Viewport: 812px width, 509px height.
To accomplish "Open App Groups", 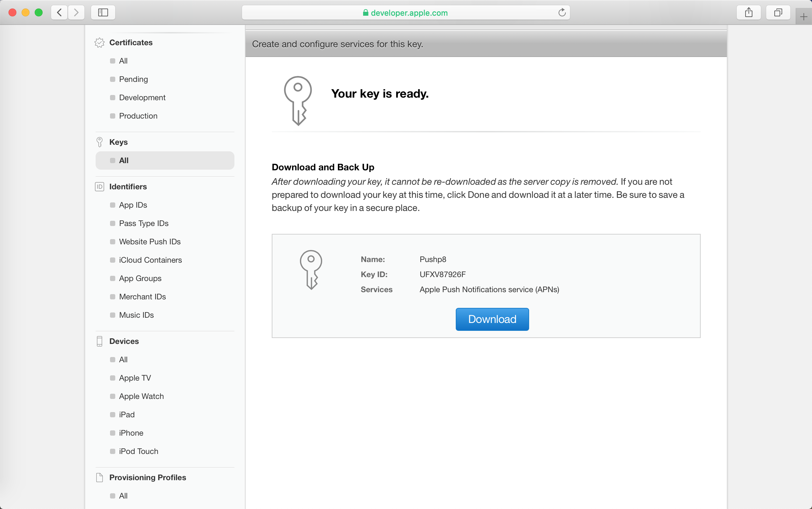I will click(x=140, y=279).
